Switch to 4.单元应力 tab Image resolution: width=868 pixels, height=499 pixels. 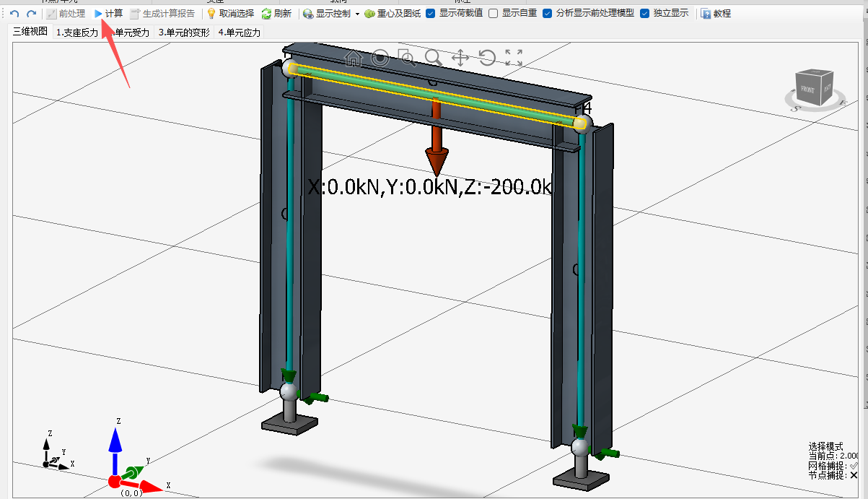[239, 32]
